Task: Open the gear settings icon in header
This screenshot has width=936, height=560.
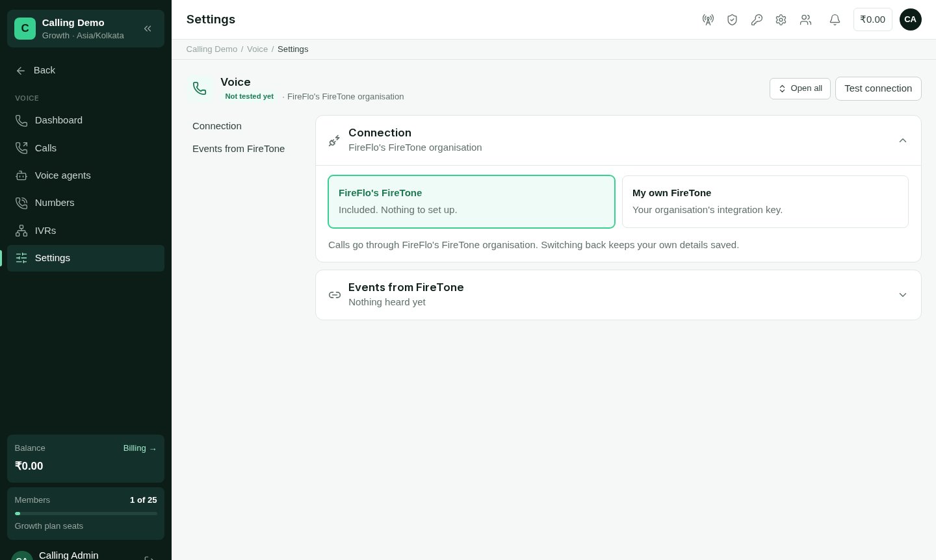Action: pyautogui.click(x=781, y=19)
